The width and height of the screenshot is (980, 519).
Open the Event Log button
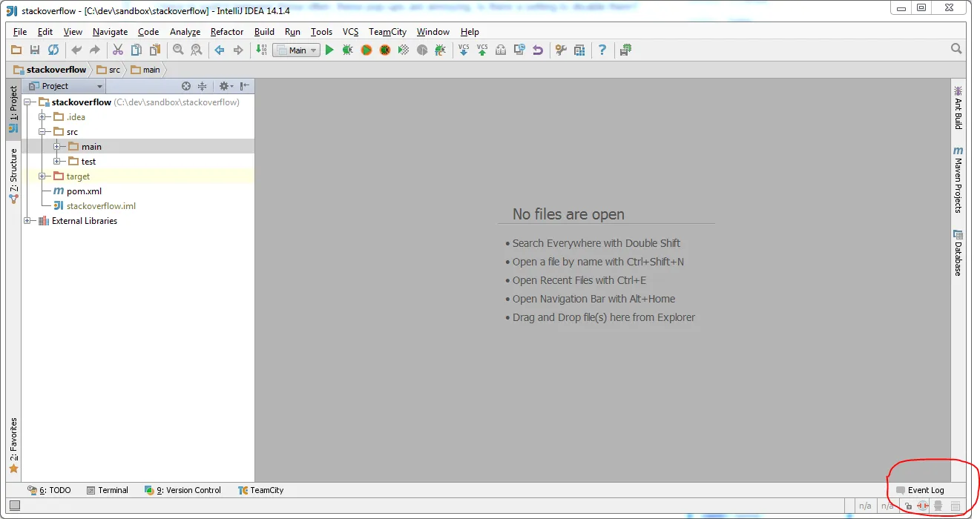click(920, 490)
